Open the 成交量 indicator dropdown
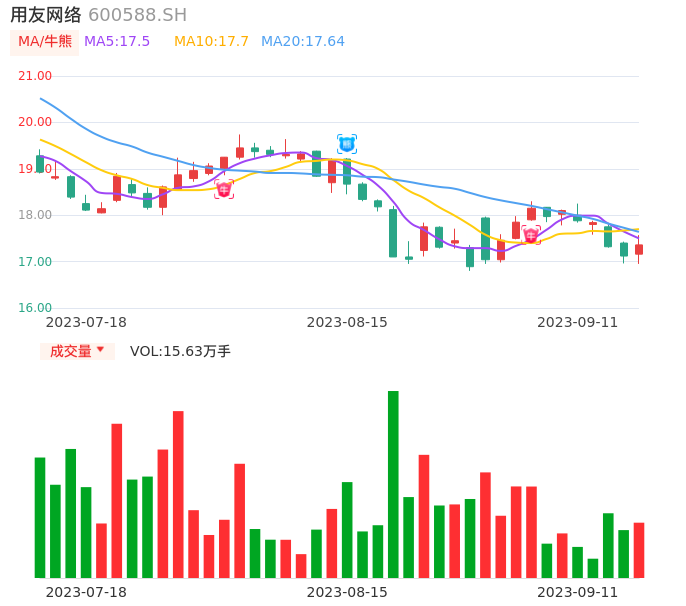Image resolution: width=686 pixels, height=606 pixels. click(77, 351)
